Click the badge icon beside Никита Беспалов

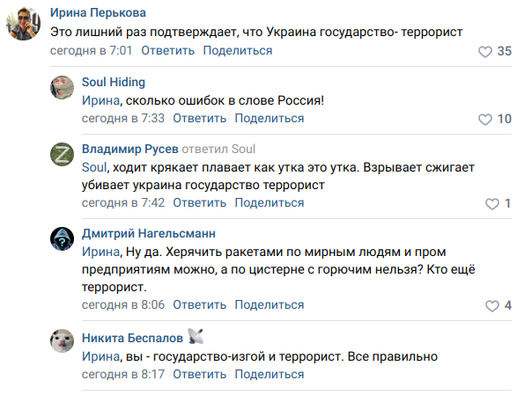[196, 336]
